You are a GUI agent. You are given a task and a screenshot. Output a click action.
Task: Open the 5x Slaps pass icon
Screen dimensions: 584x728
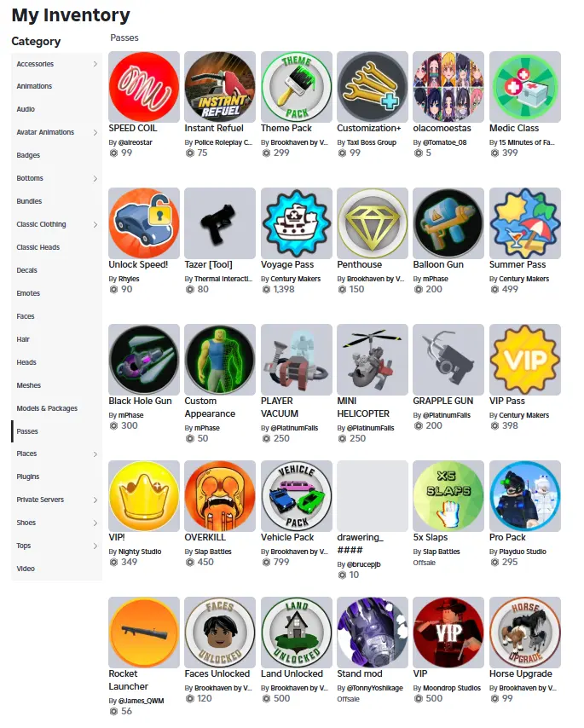pos(448,496)
